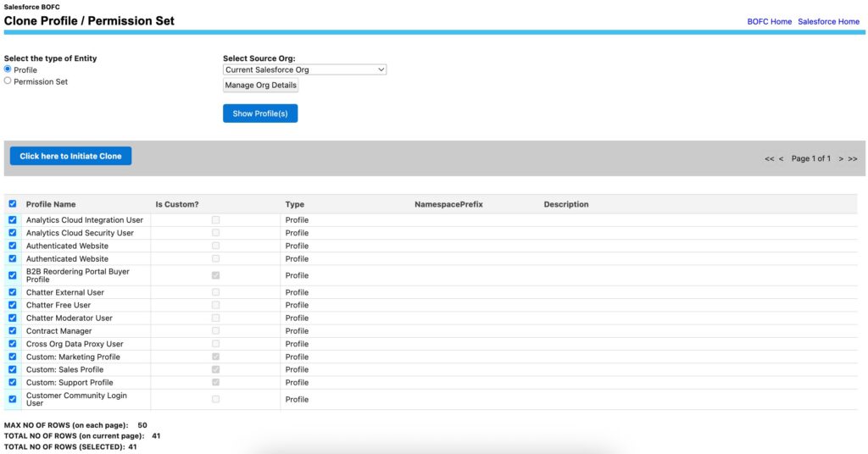Toggle the select-all checkbox in header

coord(13,204)
